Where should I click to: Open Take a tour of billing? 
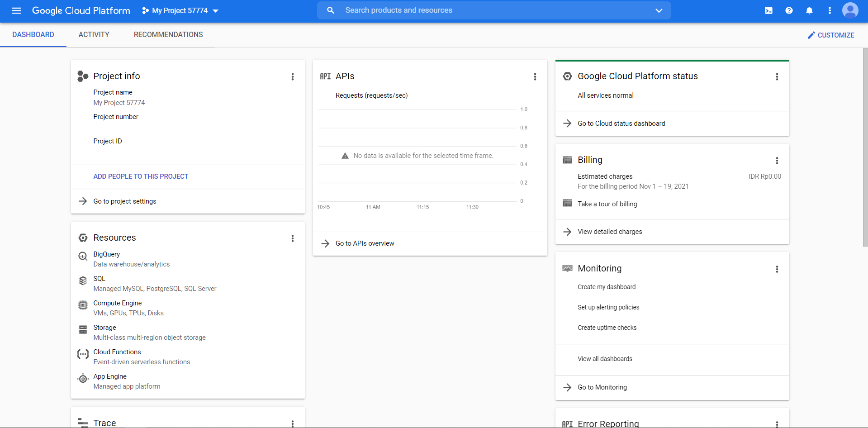[607, 204]
